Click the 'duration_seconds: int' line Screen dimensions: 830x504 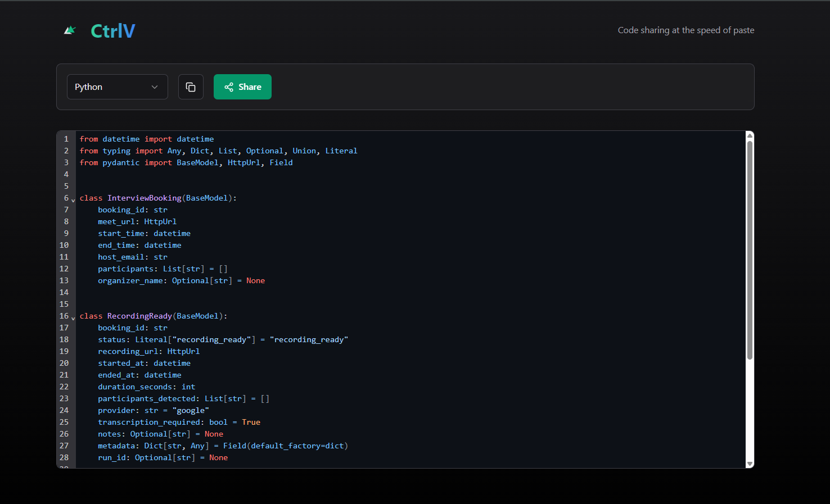tap(146, 387)
